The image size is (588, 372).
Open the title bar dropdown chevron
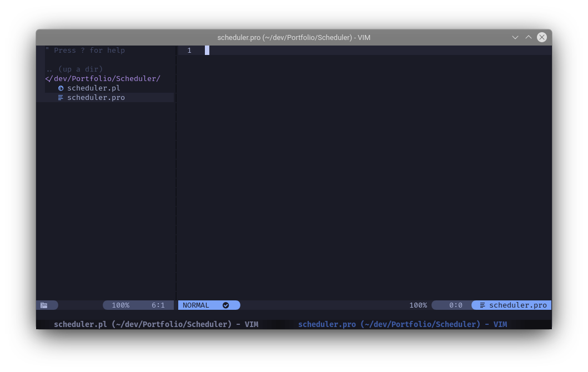[515, 37]
